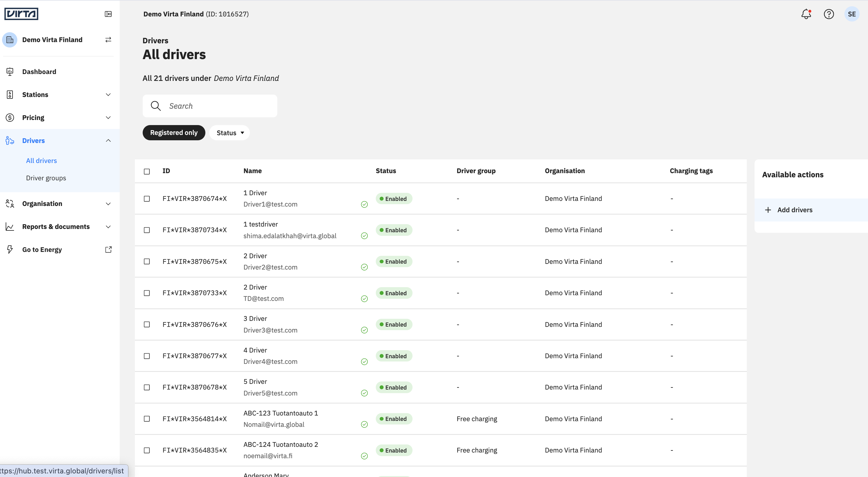
Task: Click the Virta logo
Action: tap(21, 14)
